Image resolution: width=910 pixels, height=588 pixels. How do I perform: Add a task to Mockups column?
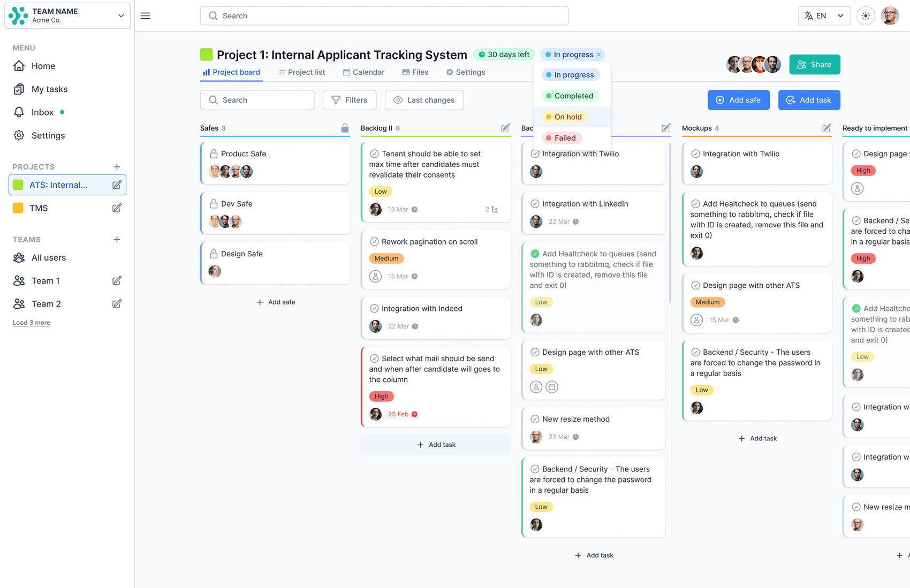coord(757,438)
